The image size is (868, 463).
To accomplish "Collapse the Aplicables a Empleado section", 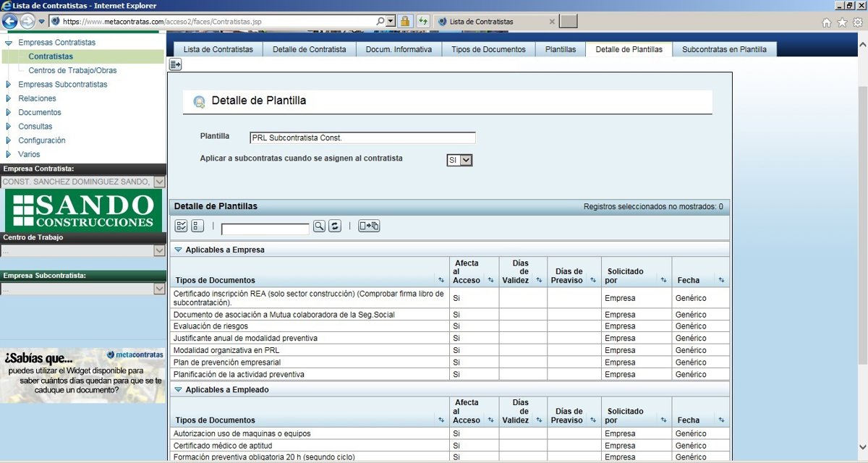I will point(178,389).
